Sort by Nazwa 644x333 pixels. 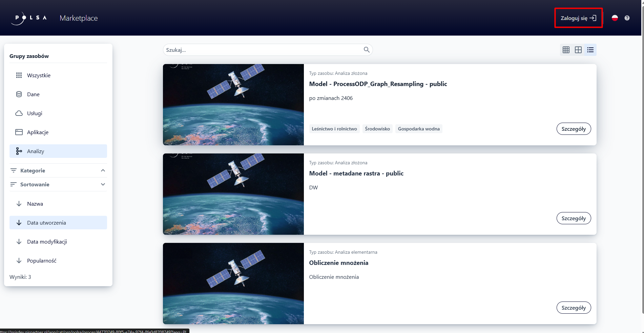[x=58, y=204]
